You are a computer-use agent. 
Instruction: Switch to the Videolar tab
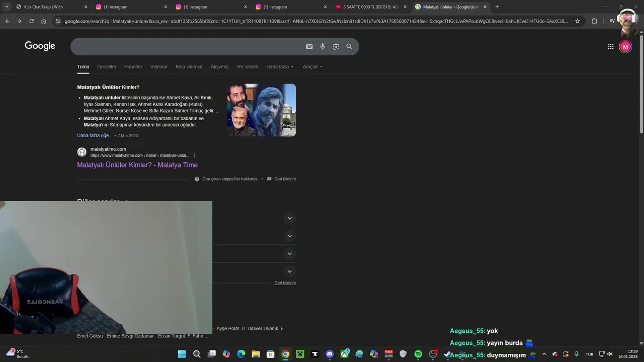[159, 67]
